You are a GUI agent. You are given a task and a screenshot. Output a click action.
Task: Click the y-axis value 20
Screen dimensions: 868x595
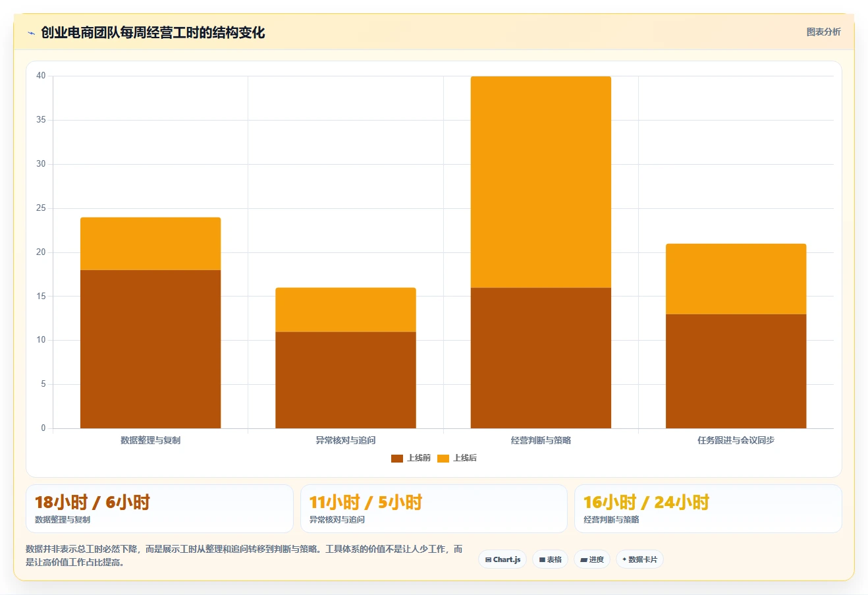point(41,252)
